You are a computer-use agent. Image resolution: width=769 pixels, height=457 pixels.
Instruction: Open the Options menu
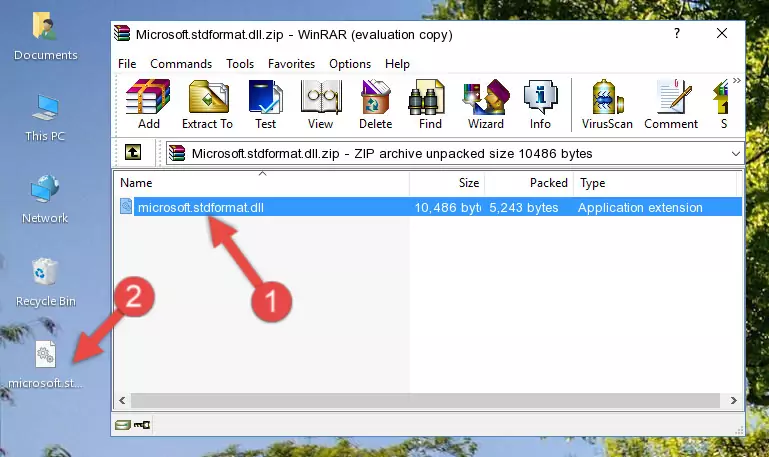tap(350, 64)
